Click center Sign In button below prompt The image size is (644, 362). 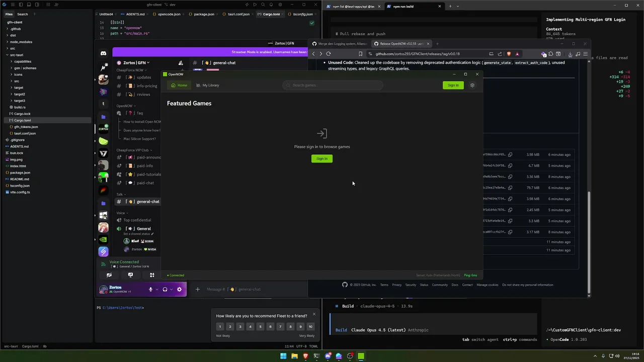click(x=322, y=159)
